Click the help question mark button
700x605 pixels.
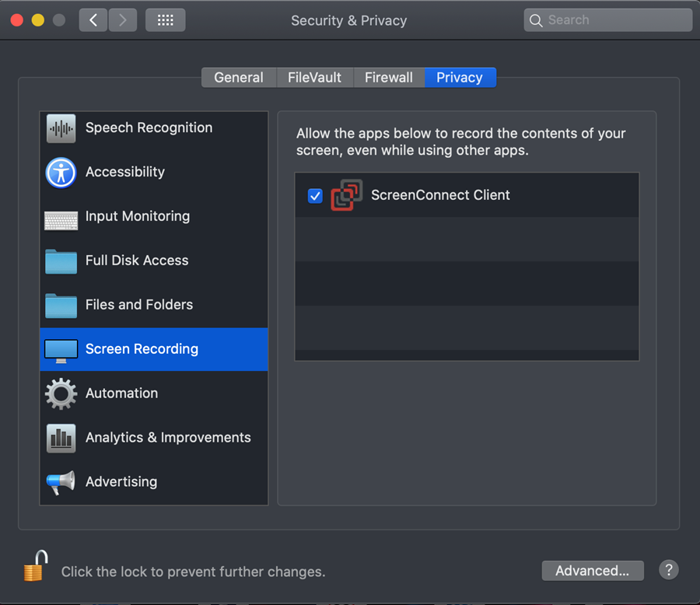pyautogui.click(x=668, y=570)
